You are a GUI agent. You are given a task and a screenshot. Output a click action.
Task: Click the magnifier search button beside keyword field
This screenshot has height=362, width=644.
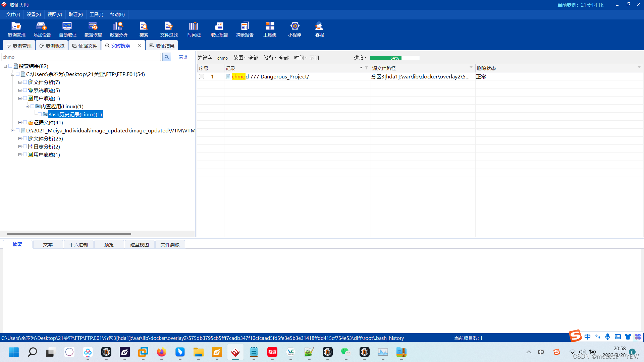click(166, 57)
